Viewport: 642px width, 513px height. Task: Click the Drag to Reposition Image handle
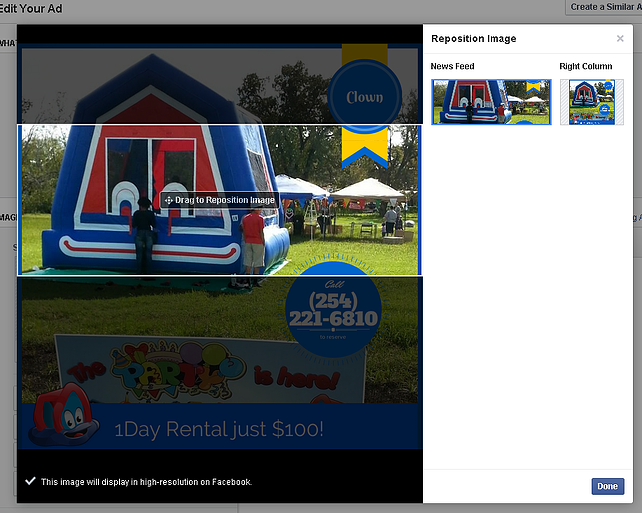pos(219,200)
